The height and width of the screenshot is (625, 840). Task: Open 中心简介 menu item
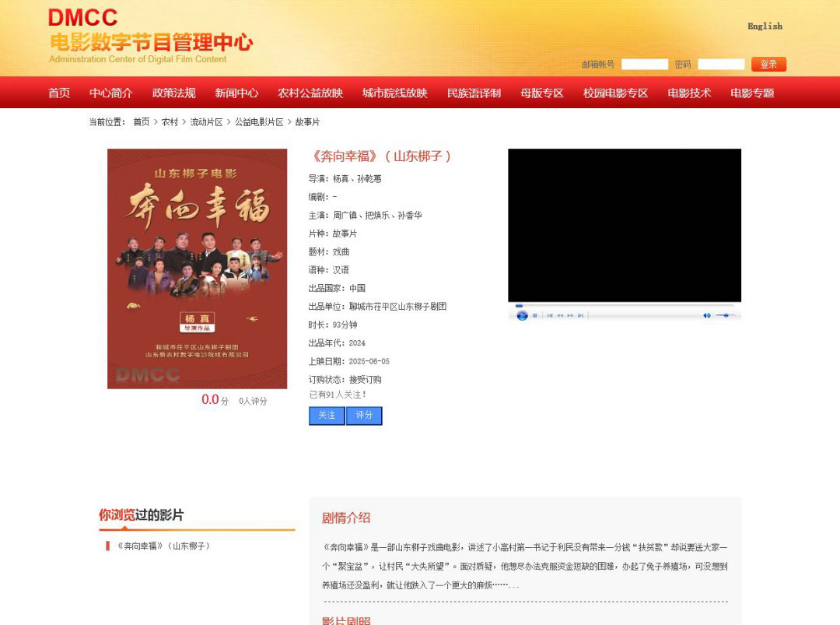[x=111, y=93]
